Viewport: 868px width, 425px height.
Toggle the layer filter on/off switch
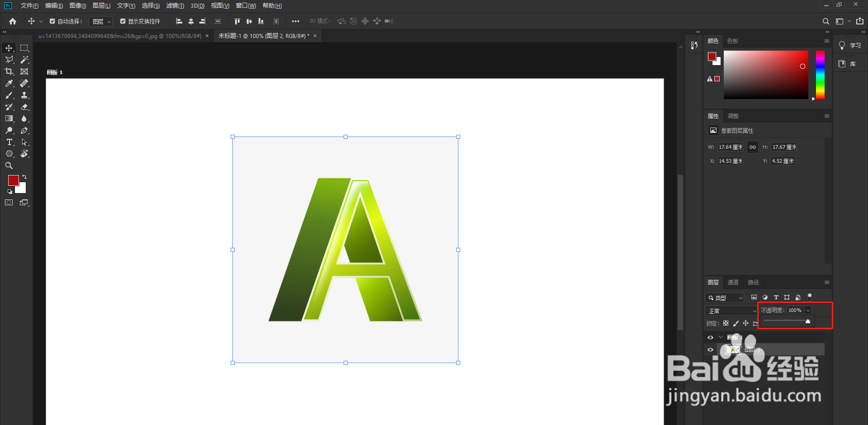810,297
